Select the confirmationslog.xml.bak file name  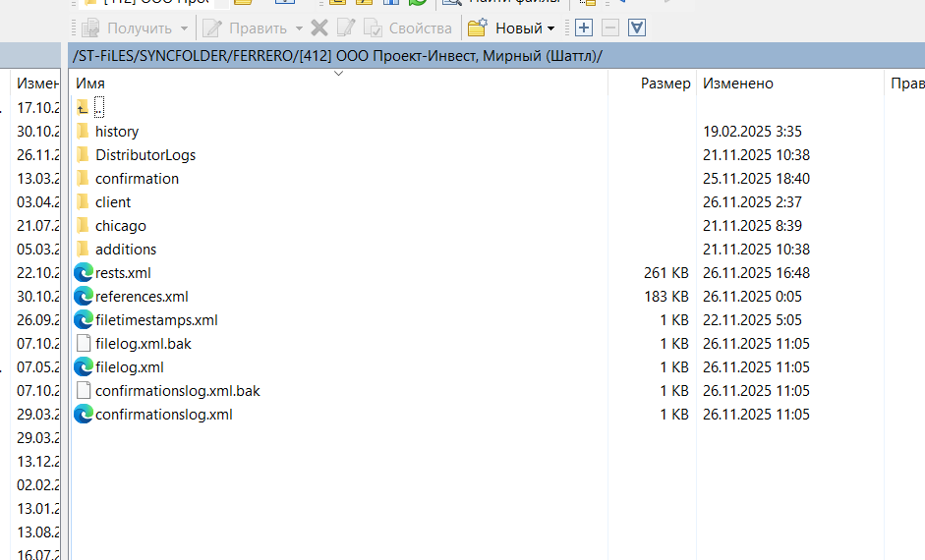(x=178, y=391)
